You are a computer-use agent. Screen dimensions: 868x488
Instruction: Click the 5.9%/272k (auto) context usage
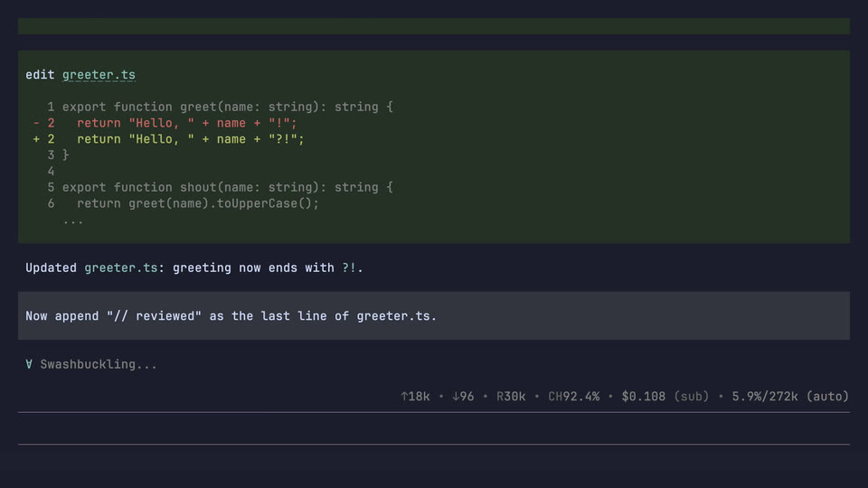click(790, 396)
